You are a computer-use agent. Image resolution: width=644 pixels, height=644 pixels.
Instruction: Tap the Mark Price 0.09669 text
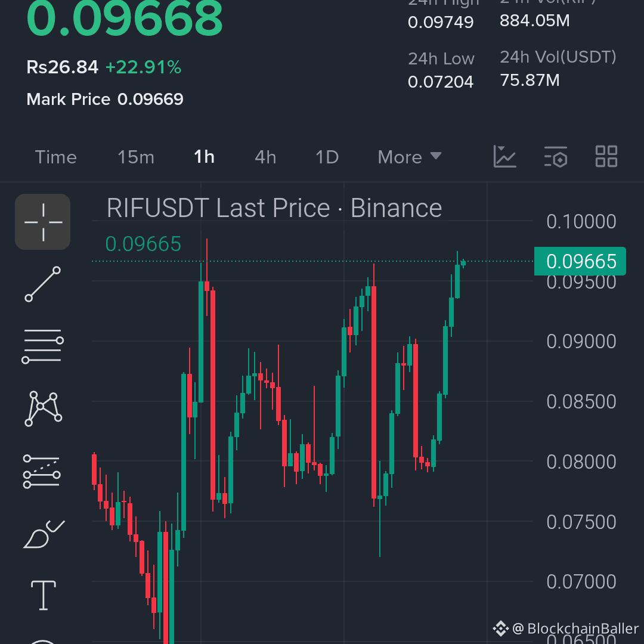pos(105,100)
